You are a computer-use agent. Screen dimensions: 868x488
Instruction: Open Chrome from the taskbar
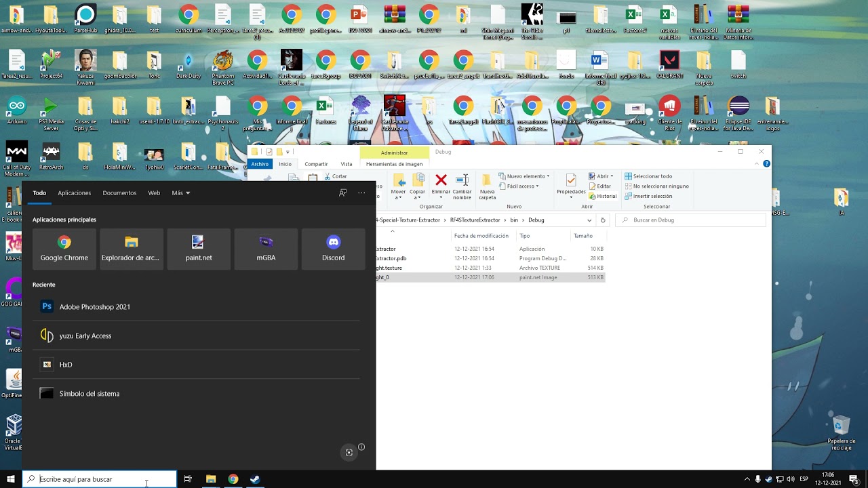233,479
